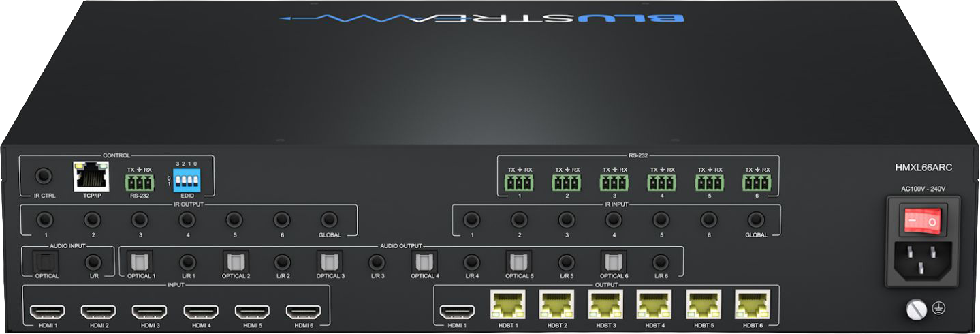This screenshot has height=334, width=980.
Task: Select the OPTICAL audio input port
Action: (x=46, y=261)
